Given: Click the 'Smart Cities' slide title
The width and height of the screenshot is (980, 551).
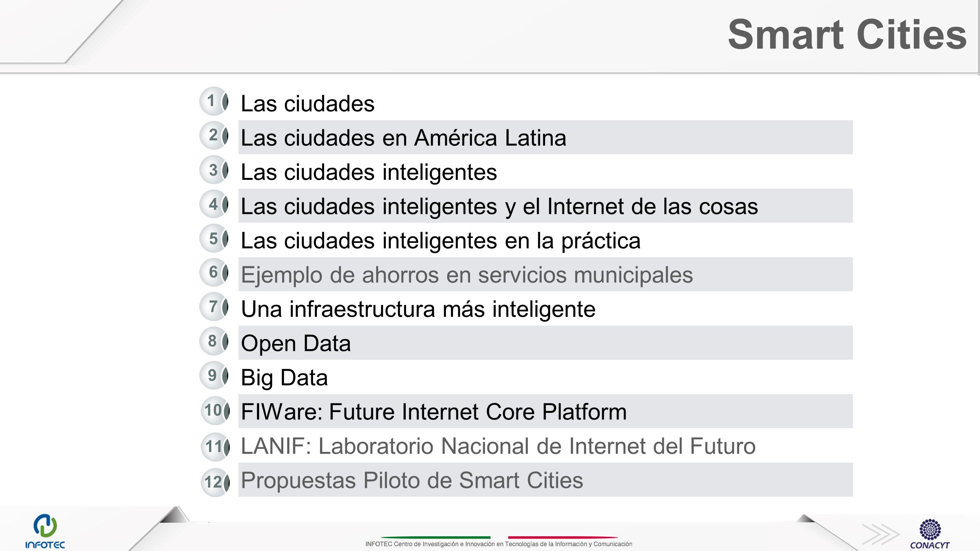Looking at the screenshot, I should (x=847, y=34).
